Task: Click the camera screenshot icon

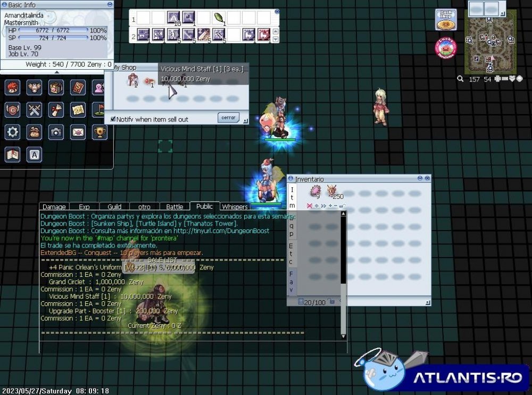Action: [56, 131]
